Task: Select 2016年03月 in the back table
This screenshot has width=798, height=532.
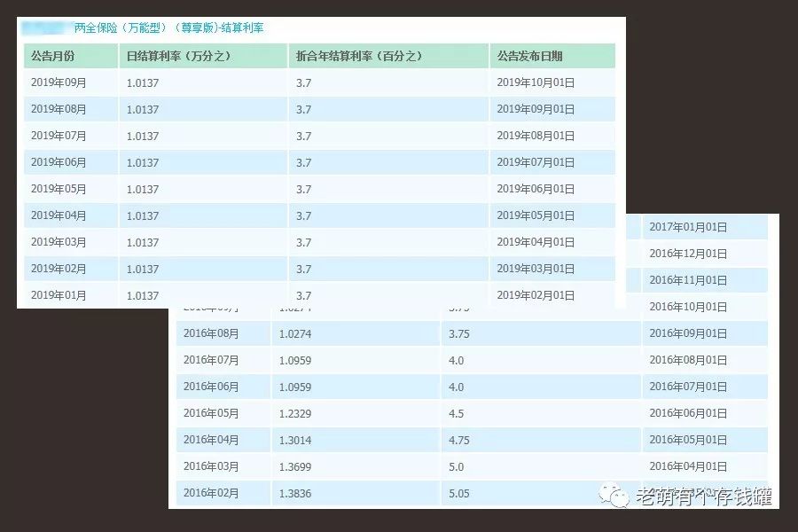Action: click(x=211, y=466)
